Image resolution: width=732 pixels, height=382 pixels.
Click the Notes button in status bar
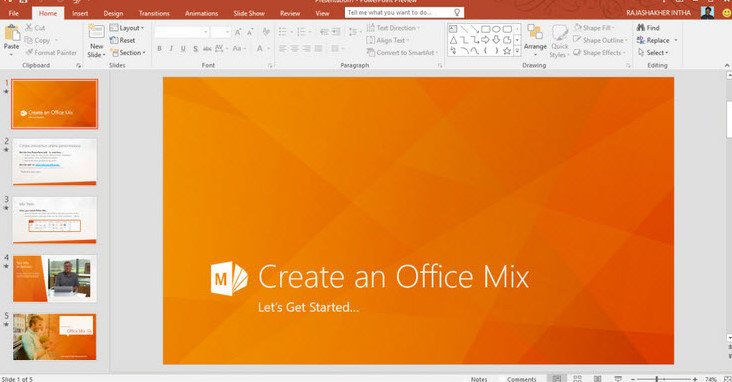[479, 379]
